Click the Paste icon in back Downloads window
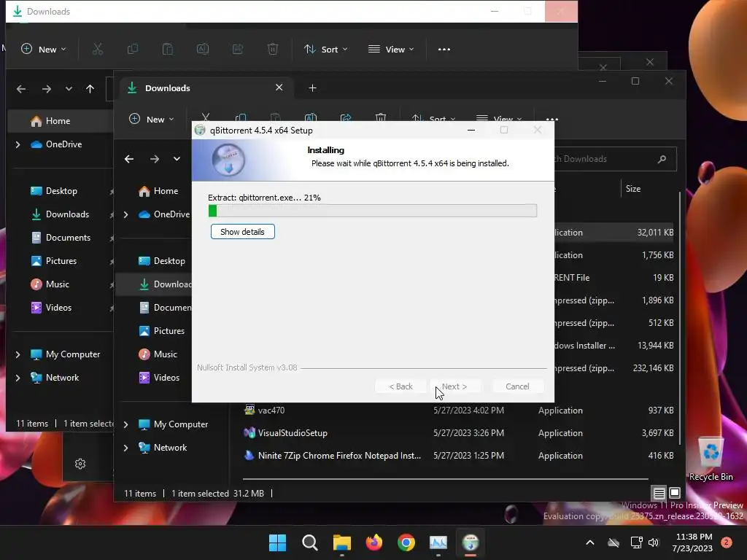The height and width of the screenshot is (560, 747). (168, 49)
